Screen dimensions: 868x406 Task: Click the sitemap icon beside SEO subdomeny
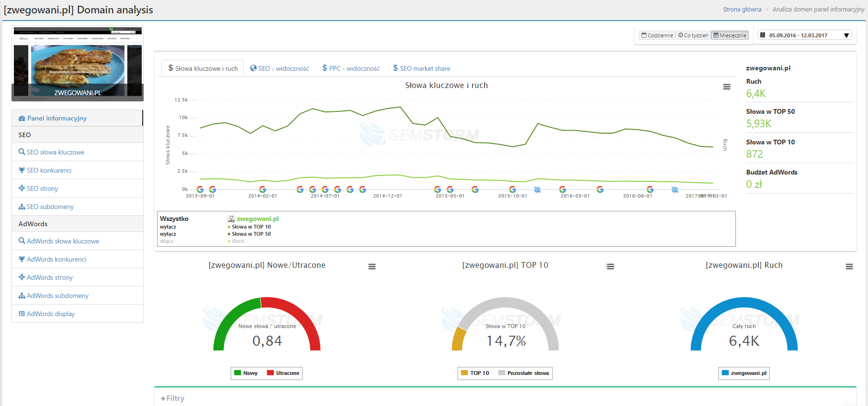[x=22, y=207]
